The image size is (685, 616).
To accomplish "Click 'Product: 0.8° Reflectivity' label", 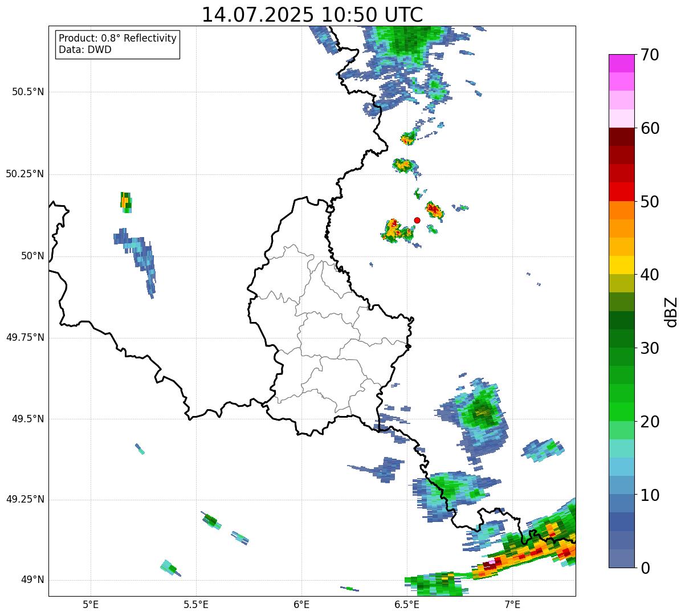I will tap(118, 38).
